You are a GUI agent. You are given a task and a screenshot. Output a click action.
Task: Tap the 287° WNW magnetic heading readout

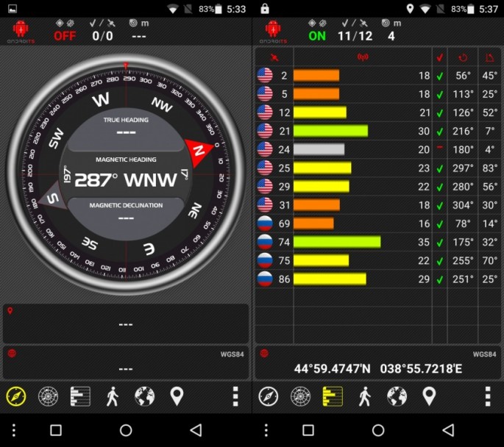[126, 179]
